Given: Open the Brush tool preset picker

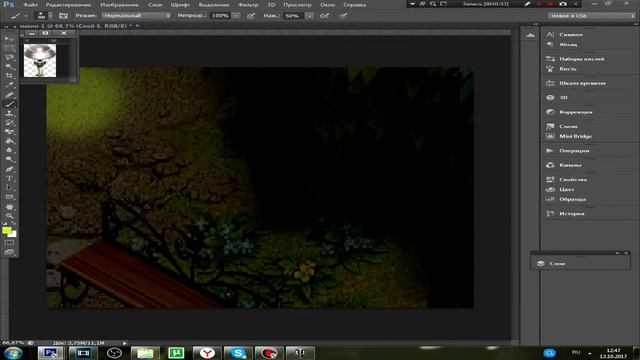Looking at the screenshot, I should point(19,16).
